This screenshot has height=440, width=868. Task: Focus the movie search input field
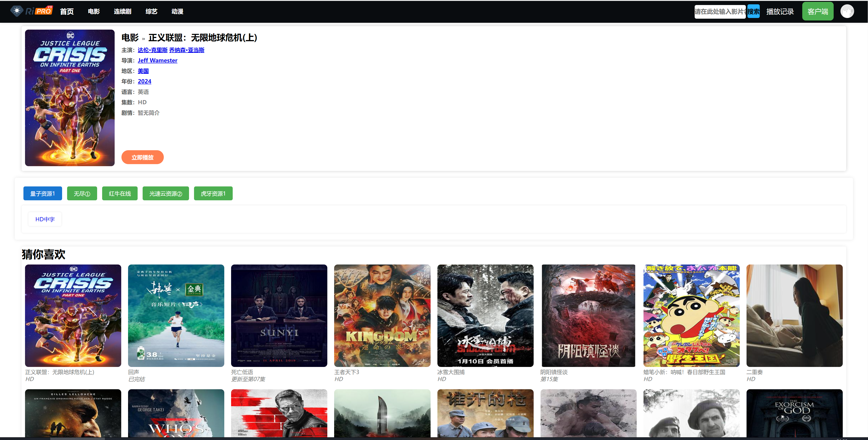[x=720, y=11]
